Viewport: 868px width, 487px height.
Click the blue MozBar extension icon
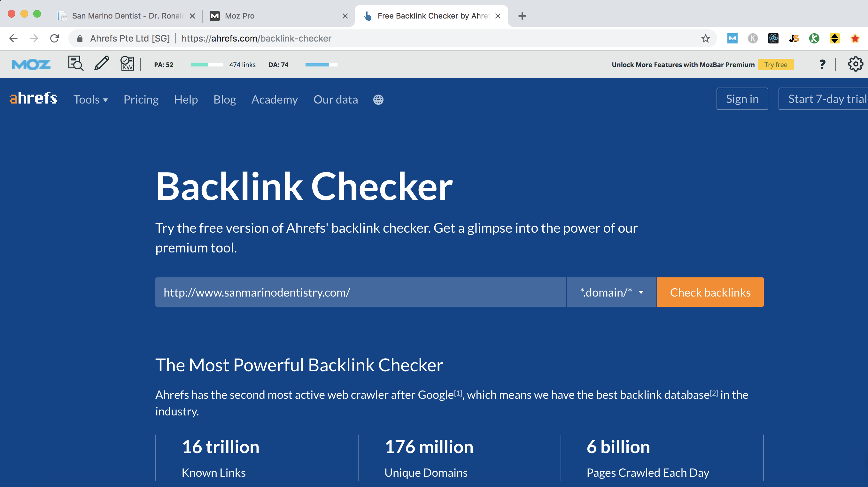point(732,38)
